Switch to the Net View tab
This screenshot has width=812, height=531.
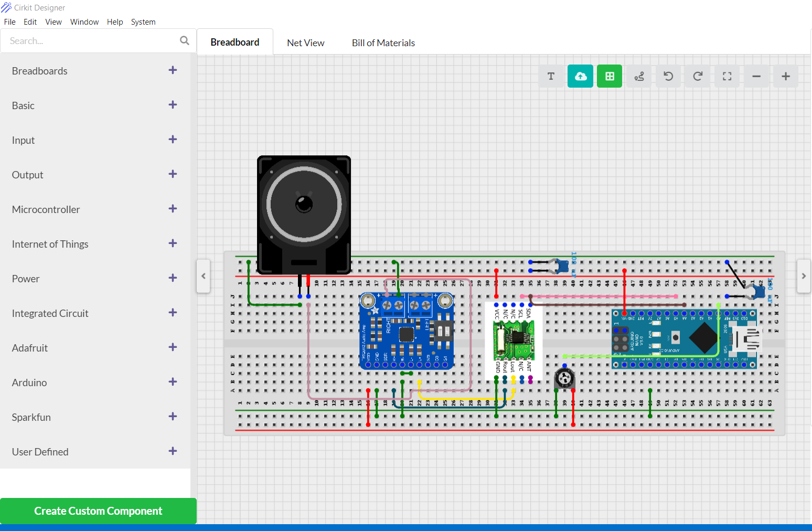305,43
